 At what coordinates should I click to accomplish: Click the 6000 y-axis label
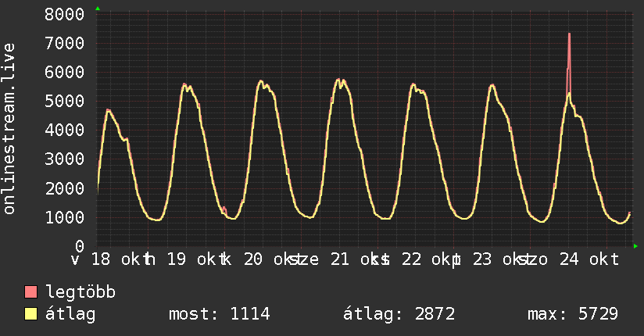[x=65, y=73]
